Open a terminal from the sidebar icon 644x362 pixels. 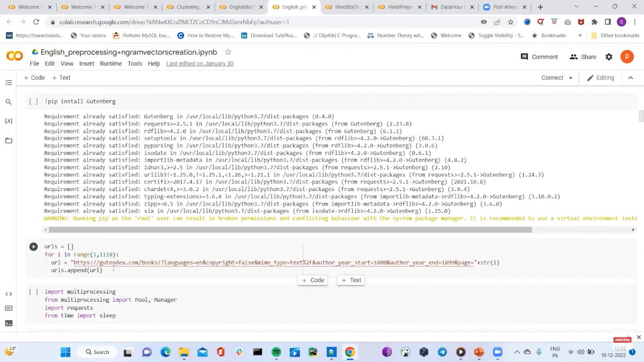pos(8,323)
